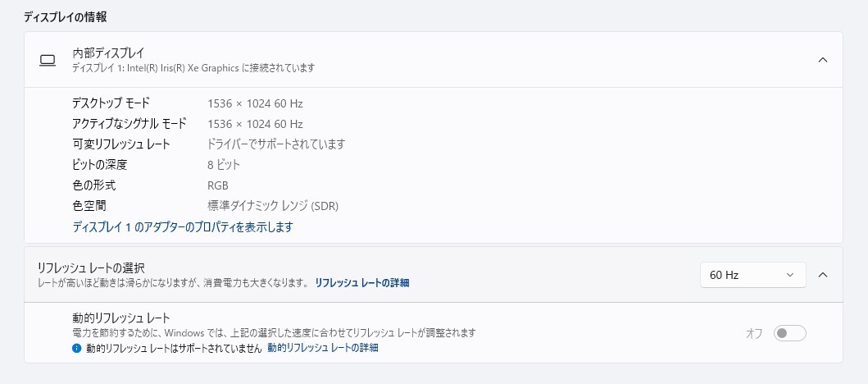
Task: Collapse the 内部ディスプレイ section chevron
Action: coord(823,60)
